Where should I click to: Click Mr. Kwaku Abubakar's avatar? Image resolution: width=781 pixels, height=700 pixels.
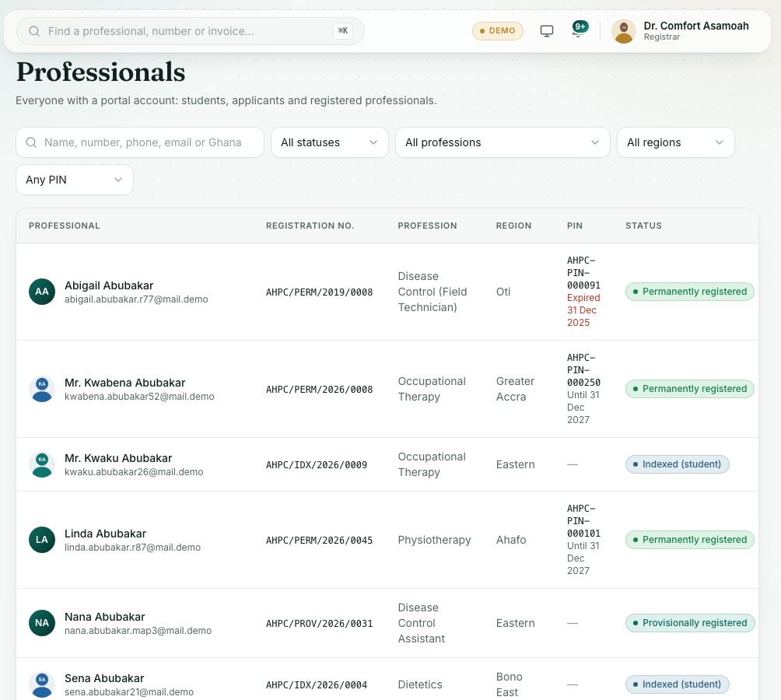click(x=42, y=464)
